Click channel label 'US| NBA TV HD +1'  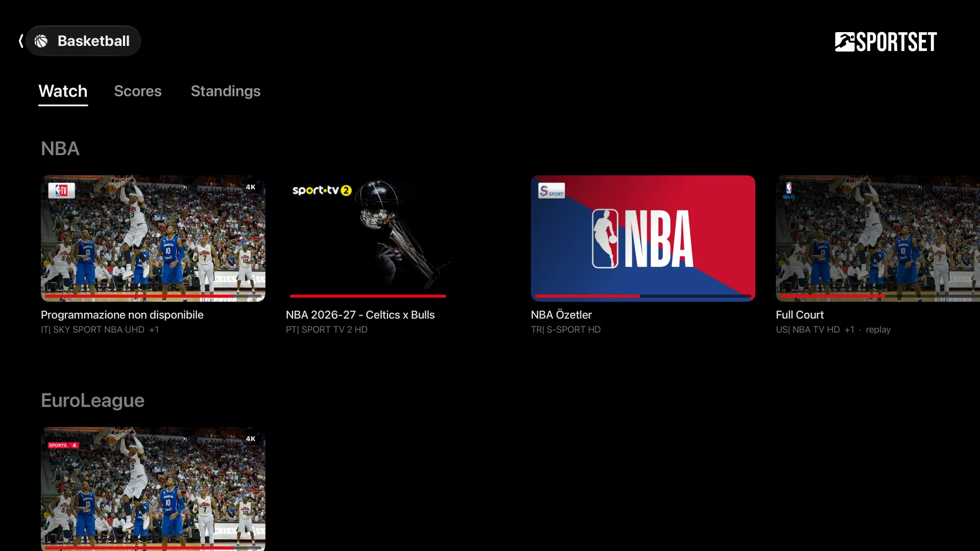(815, 330)
